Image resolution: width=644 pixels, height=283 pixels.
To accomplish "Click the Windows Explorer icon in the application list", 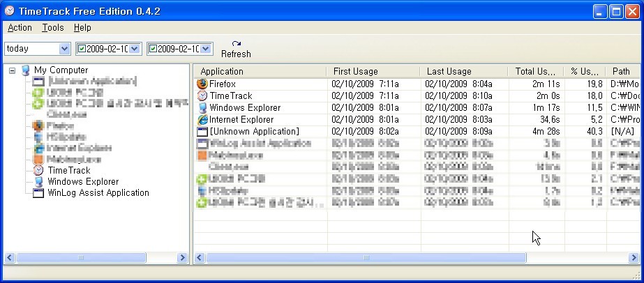I will (202, 108).
